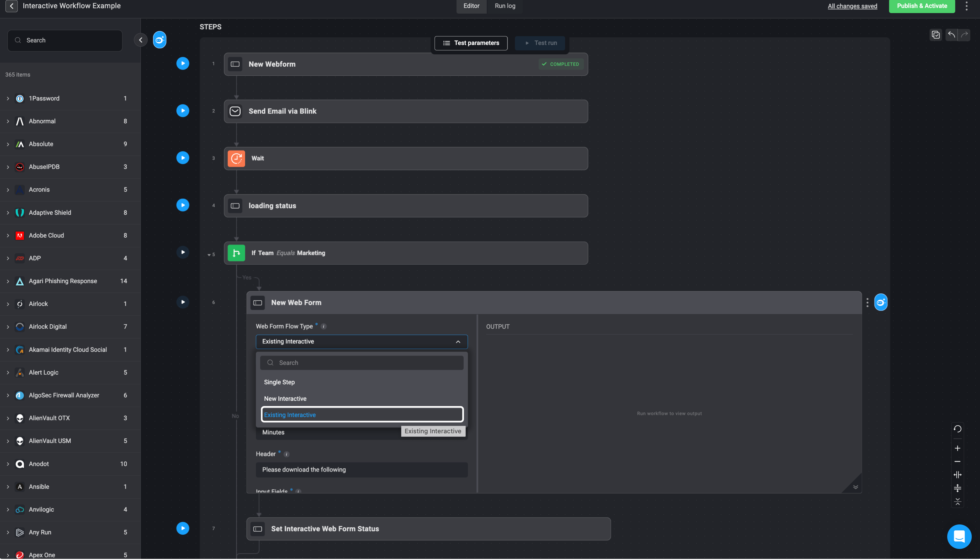This screenshot has width=980, height=560.
Task: Click the zoom out minus icon
Action: pos(957,462)
